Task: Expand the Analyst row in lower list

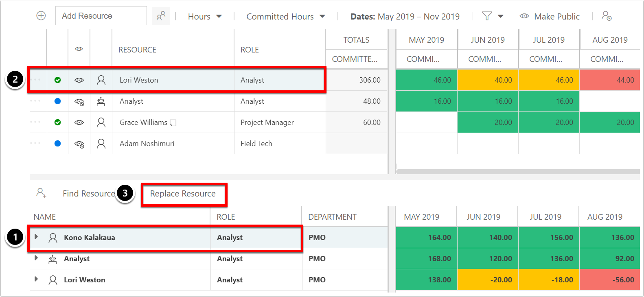Action: click(x=36, y=258)
